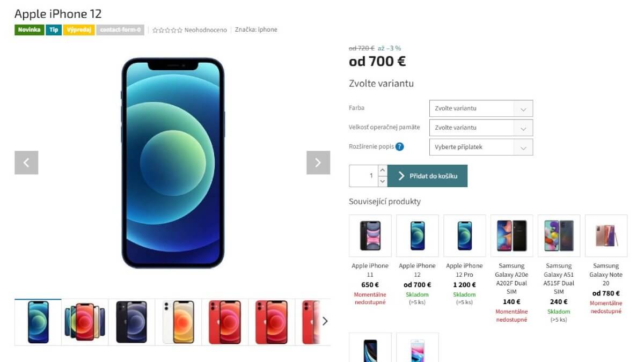
Task: Slide thumbnail strip right with chevron
Action: coord(325,321)
